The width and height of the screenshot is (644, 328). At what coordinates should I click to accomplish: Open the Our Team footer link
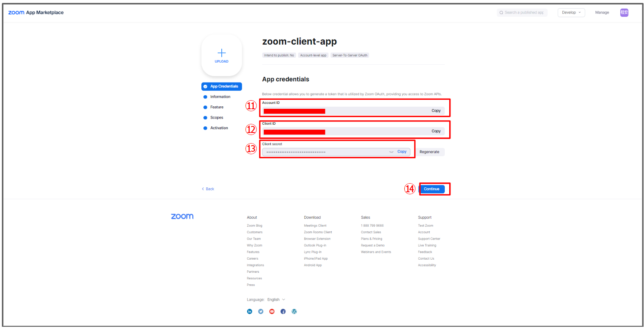254,239
